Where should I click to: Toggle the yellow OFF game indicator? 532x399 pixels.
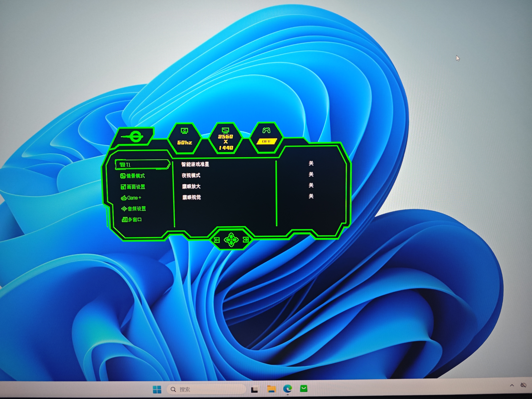pyautogui.click(x=267, y=141)
